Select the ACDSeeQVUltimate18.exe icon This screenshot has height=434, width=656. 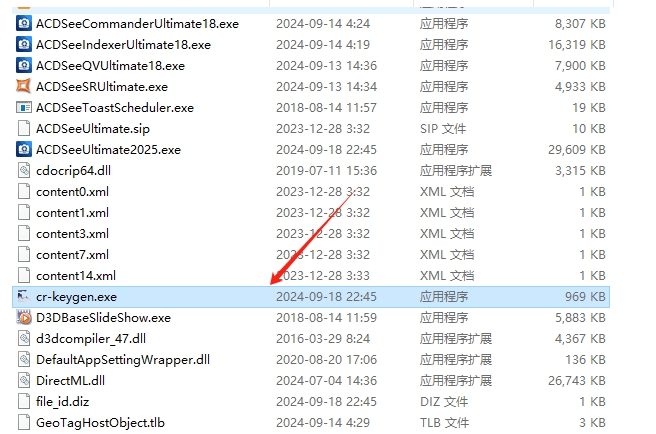24,66
